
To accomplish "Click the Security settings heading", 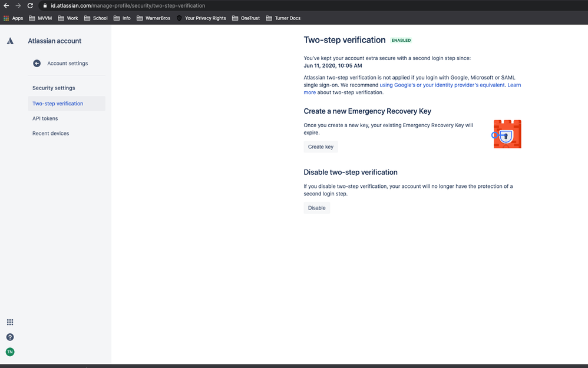I will (x=54, y=88).
